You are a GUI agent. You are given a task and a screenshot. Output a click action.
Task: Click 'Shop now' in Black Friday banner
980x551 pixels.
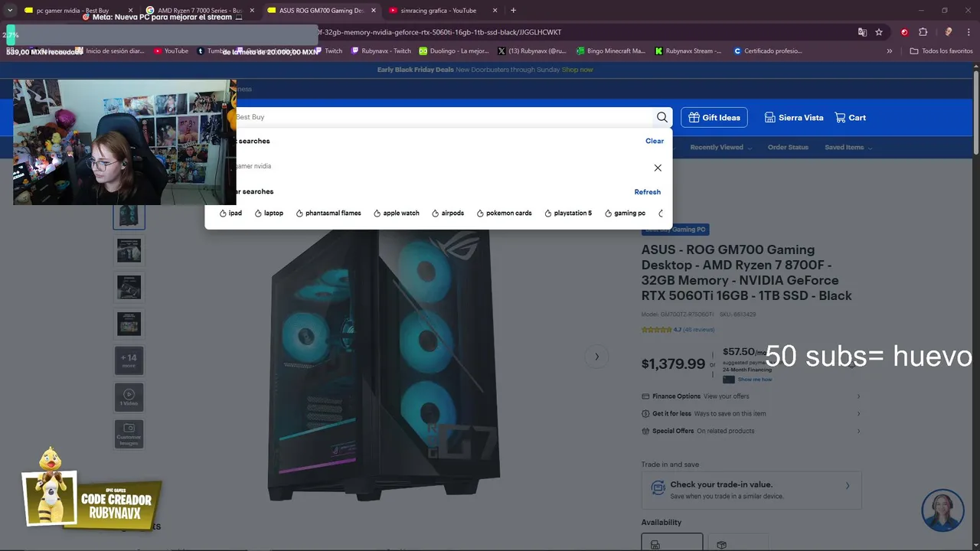(577, 70)
